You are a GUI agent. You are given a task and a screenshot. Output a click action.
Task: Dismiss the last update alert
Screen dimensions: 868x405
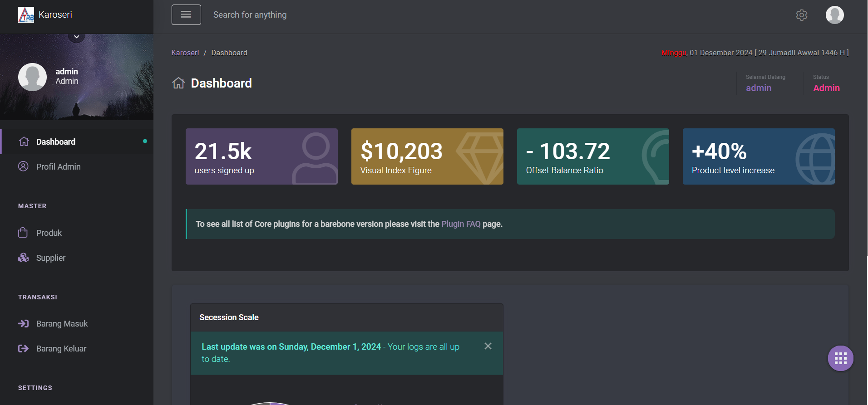coord(488,346)
